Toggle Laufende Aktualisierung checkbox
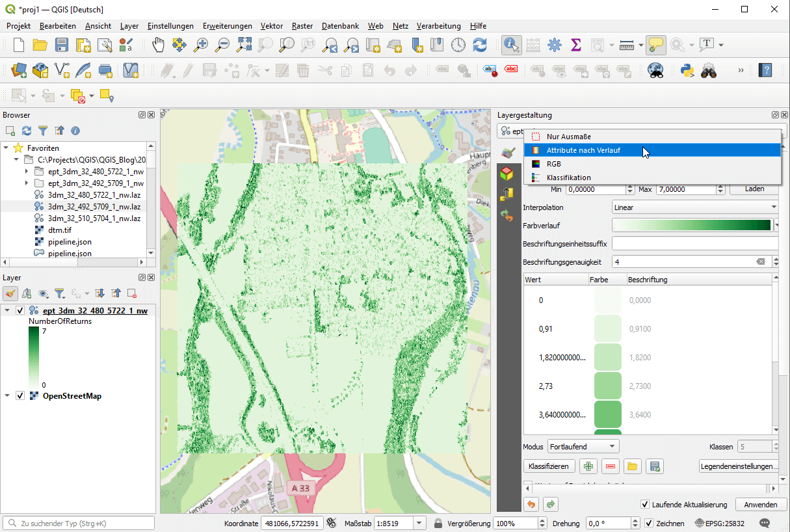The height and width of the screenshot is (532, 790). click(645, 505)
